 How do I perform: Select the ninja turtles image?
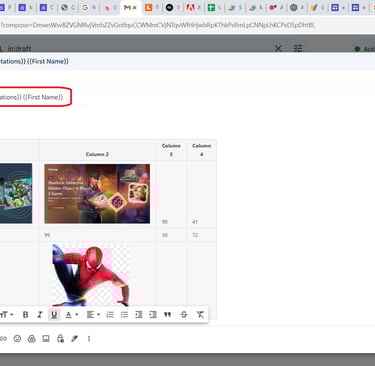point(16,193)
